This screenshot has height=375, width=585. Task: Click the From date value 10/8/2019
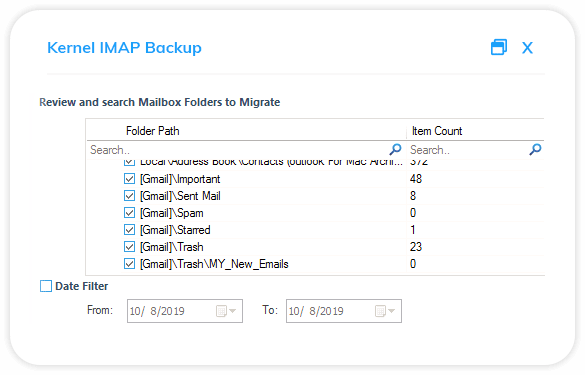click(x=157, y=311)
